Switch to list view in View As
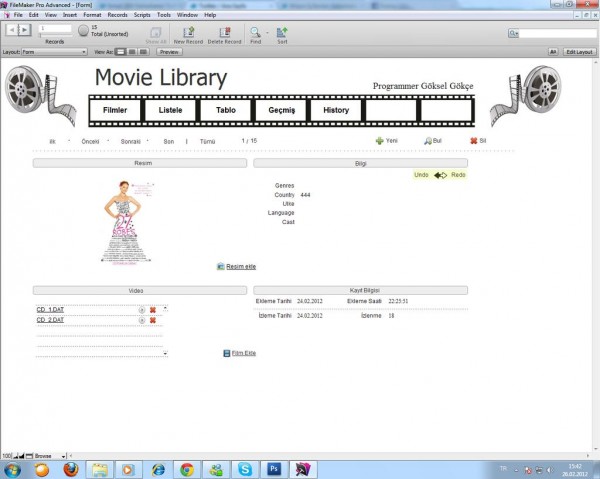 point(131,51)
